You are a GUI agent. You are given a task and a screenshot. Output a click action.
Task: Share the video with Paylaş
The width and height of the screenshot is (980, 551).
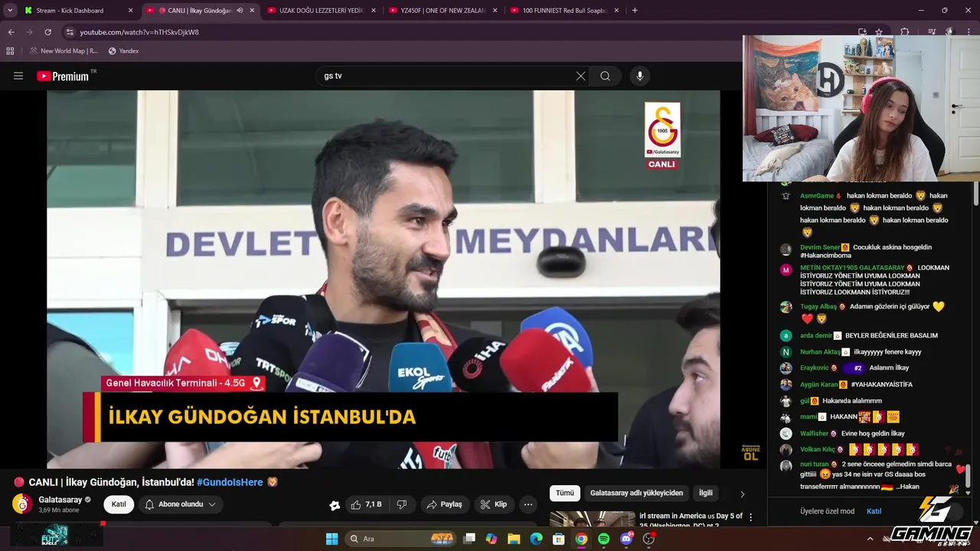(x=444, y=504)
